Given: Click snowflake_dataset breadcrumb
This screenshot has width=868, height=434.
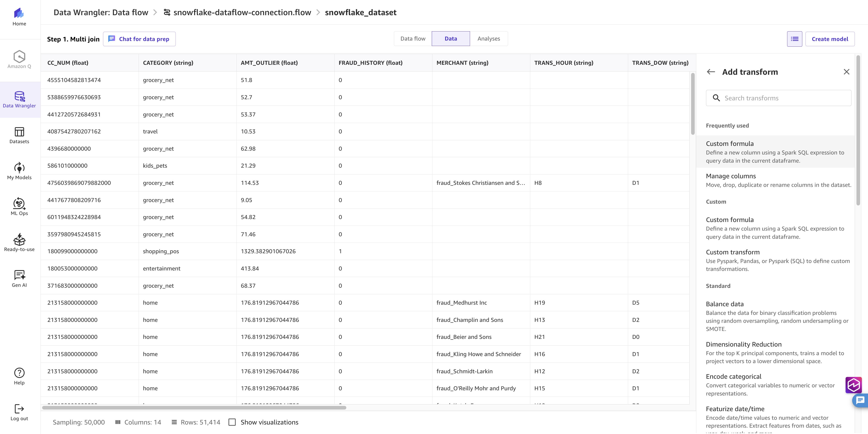Looking at the screenshot, I should (x=361, y=12).
